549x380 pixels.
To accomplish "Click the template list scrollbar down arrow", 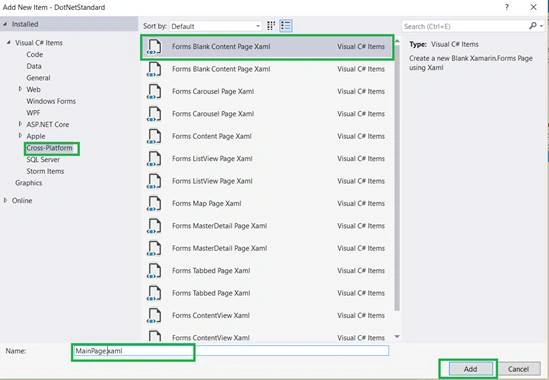I will click(397, 336).
